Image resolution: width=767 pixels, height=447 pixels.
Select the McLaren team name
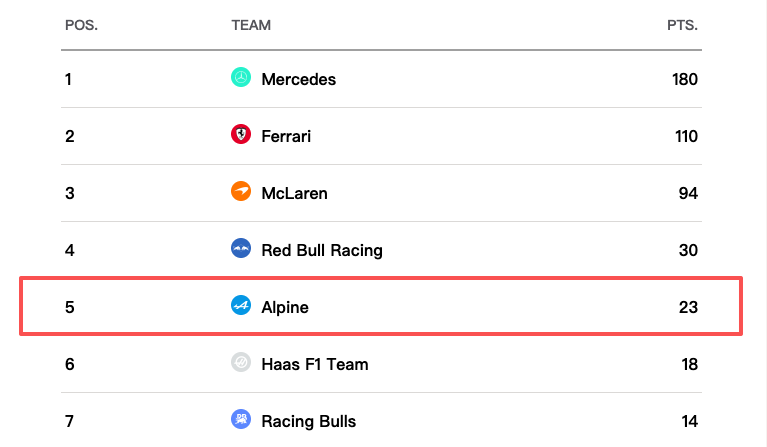point(294,193)
